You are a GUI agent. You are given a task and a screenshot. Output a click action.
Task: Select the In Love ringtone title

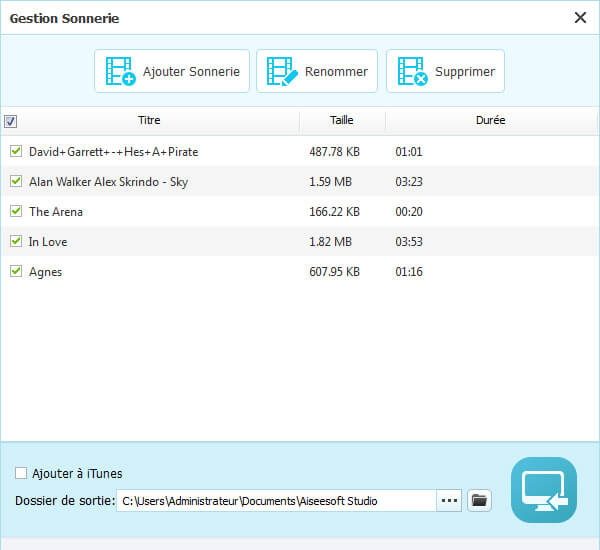tap(48, 242)
